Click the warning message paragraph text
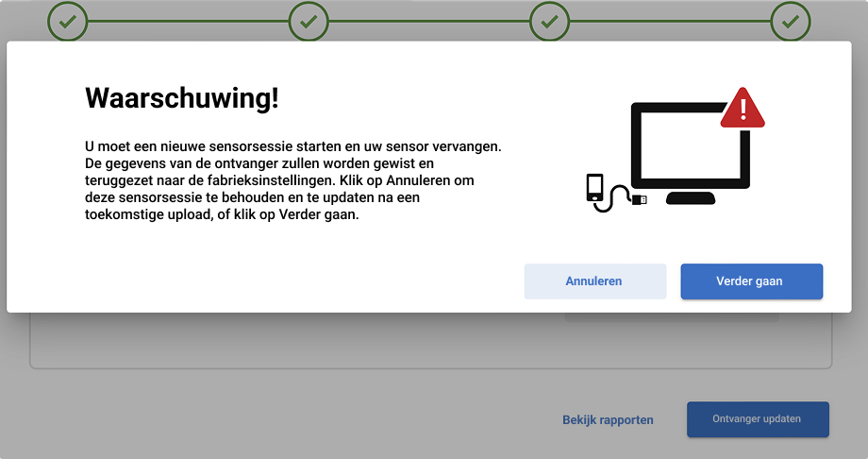 point(292,180)
